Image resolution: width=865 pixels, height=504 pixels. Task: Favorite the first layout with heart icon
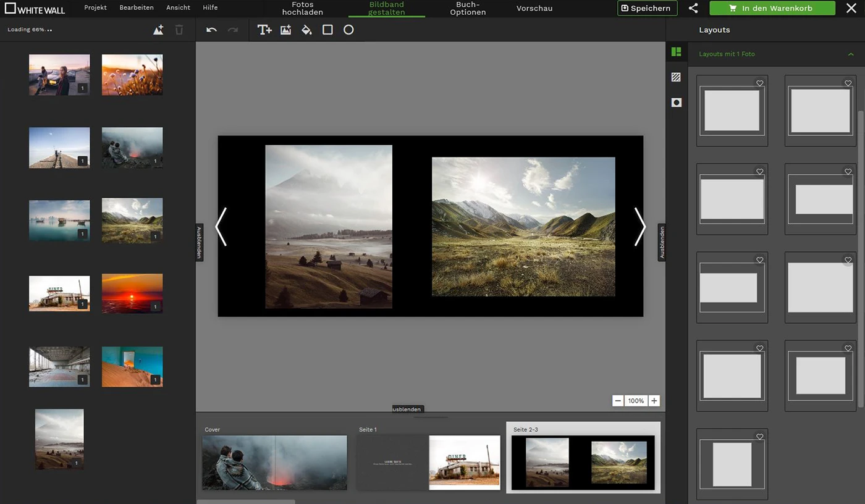click(x=760, y=83)
